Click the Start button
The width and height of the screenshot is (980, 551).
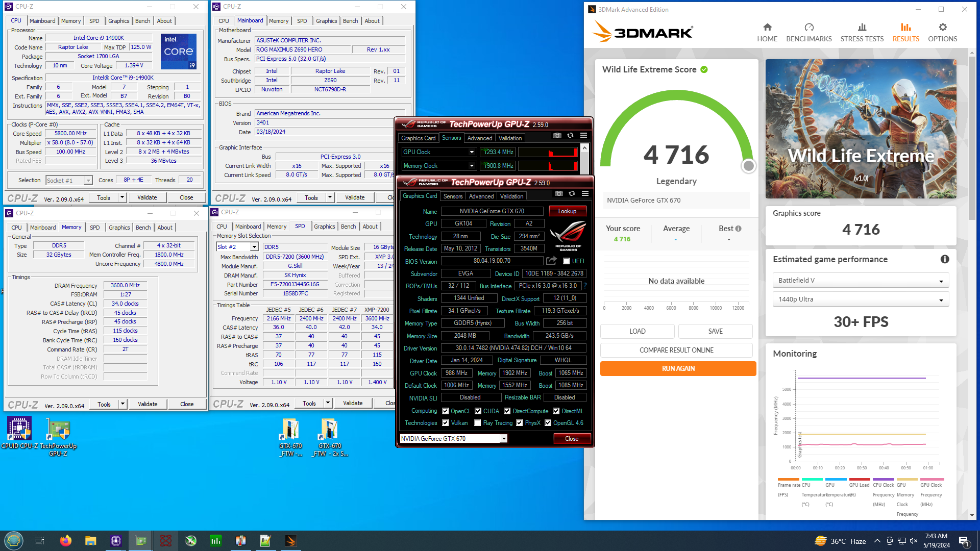(x=13, y=541)
